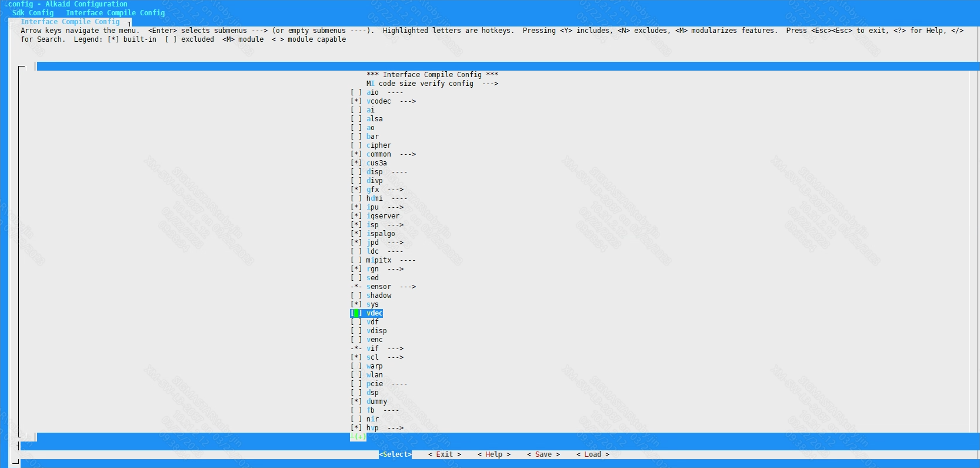This screenshot has height=468, width=980.
Task: Select the sed entry
Action: (372, 278)
